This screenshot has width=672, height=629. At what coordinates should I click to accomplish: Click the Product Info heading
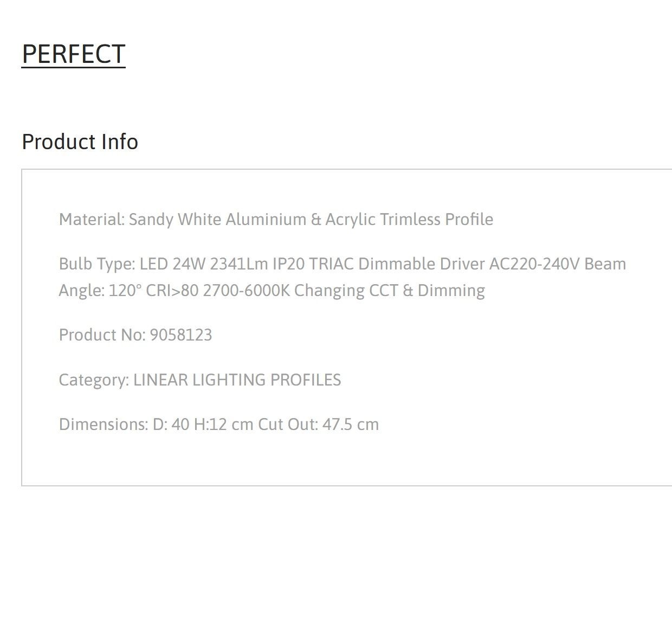coord(80,142)
